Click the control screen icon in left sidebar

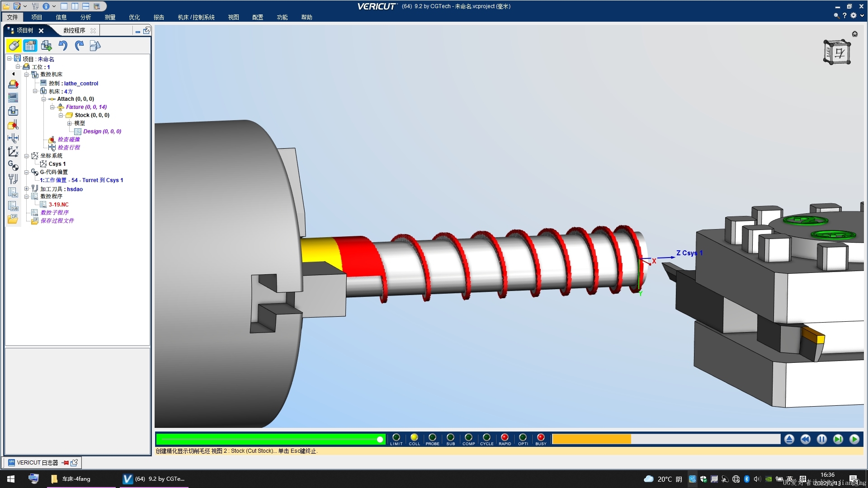point(13,98)
